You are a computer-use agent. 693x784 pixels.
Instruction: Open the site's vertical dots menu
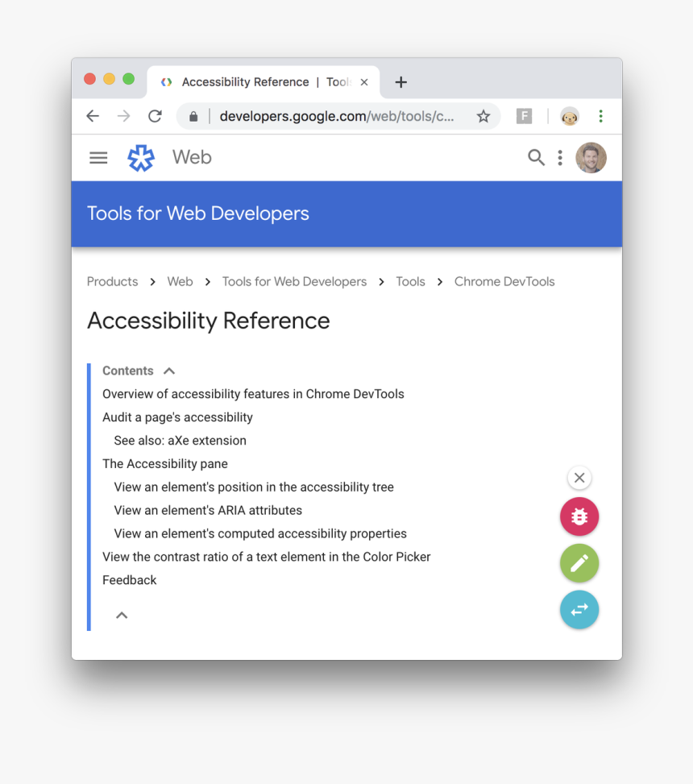[x=560, y=157]
